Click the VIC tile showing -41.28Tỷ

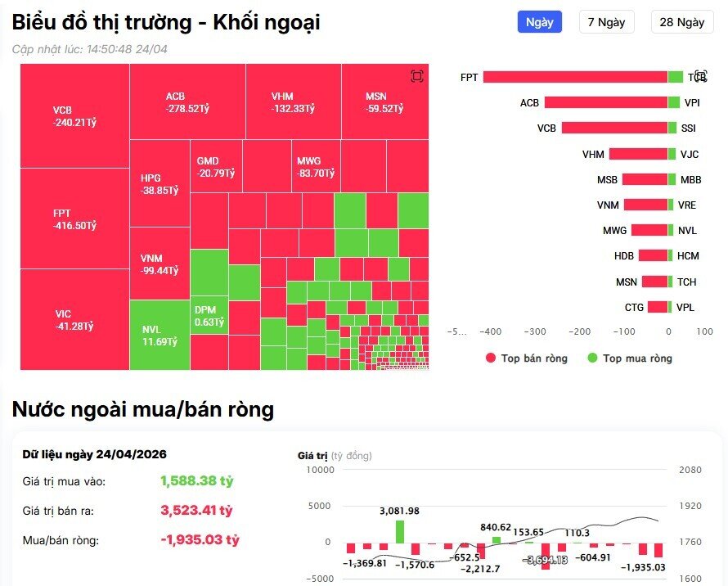(72, 319)
